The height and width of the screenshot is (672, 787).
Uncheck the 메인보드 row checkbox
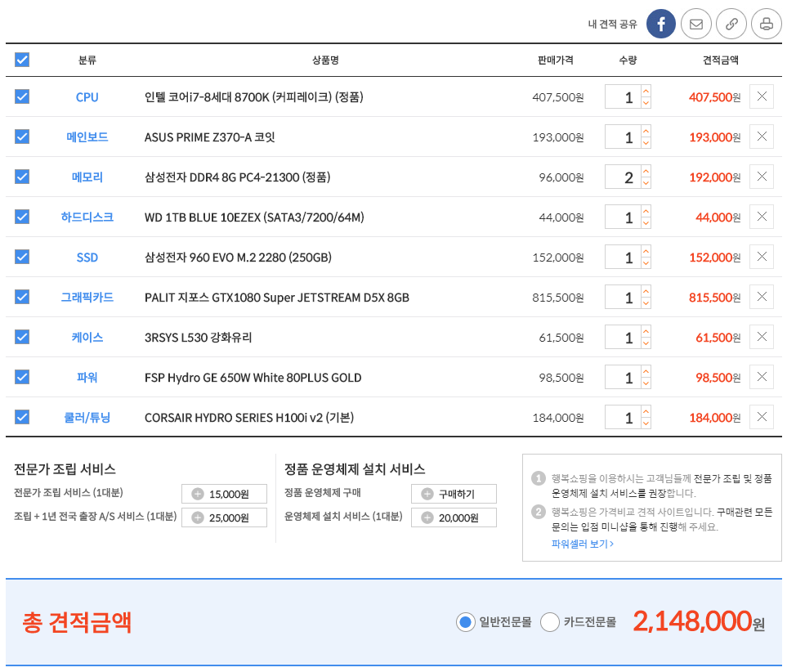click(22, 137)
